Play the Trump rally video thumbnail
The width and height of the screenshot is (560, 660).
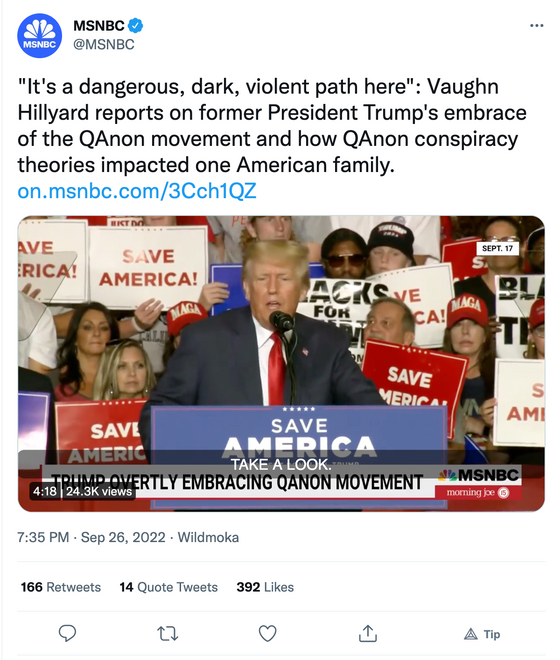(281, 364)
